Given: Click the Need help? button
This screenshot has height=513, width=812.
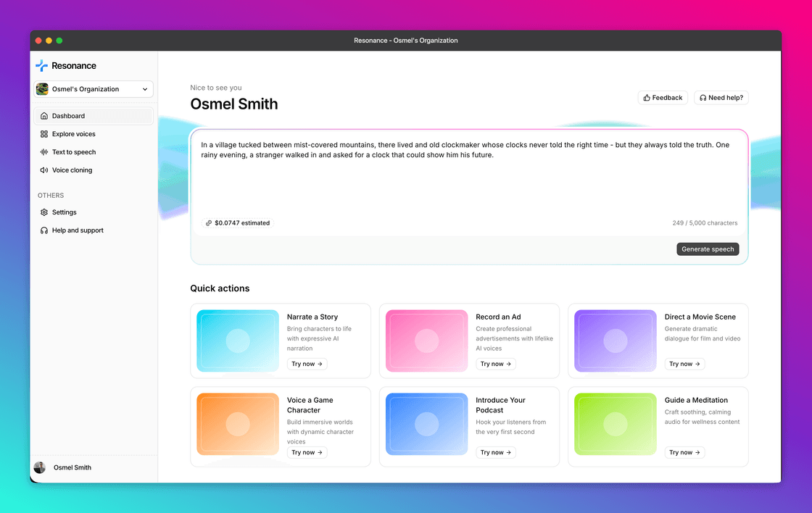Looking at the screenshot, I should tap(721, 98).
